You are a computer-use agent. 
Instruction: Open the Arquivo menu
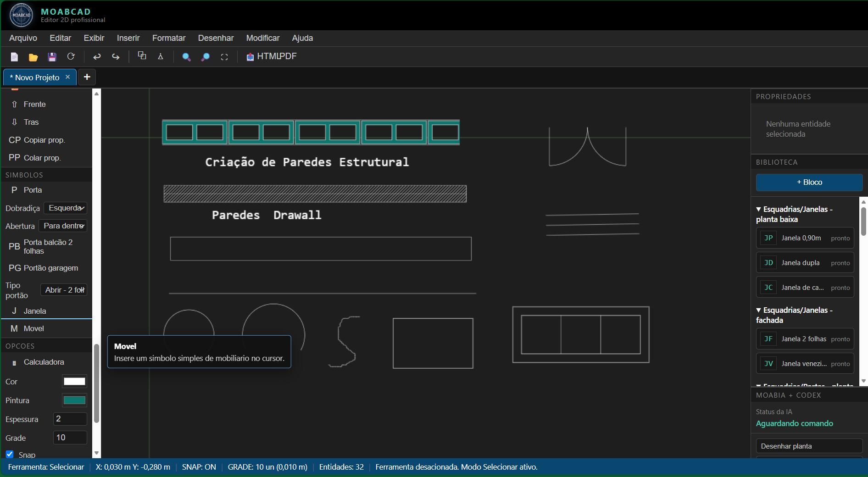23,38
